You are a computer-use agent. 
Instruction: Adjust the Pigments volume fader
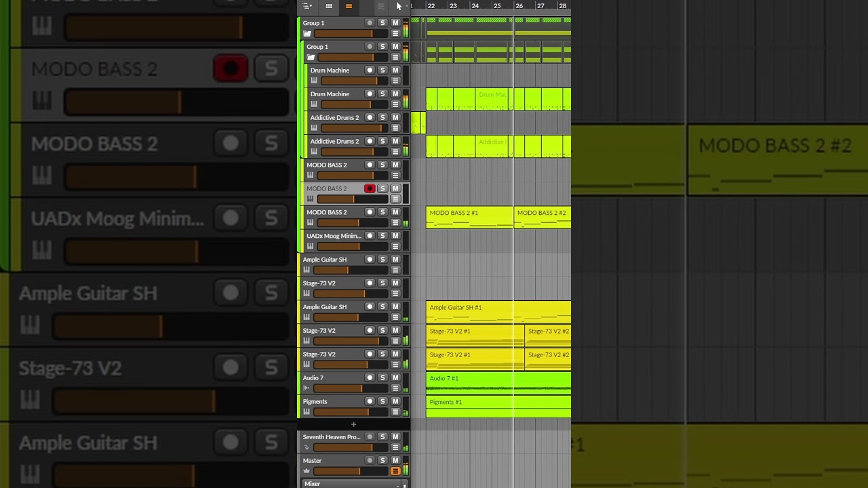coord(351,412)
